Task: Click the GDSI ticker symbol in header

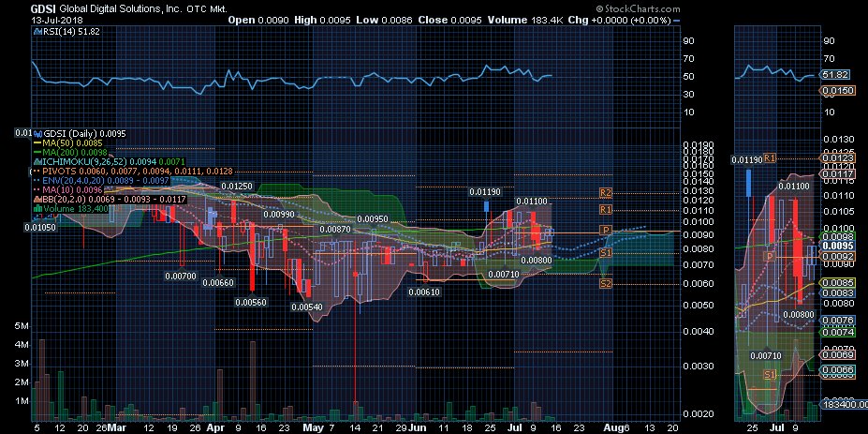Action: click(x=43, y=8)
